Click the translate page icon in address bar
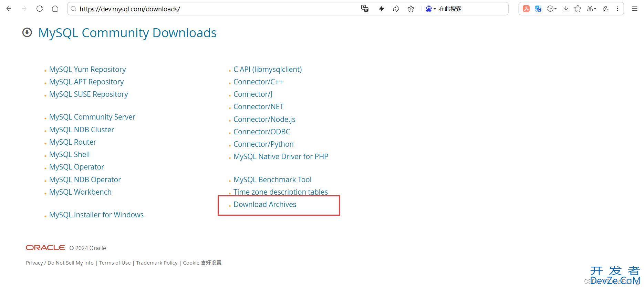This screenshot has height=288, width=644. click(x=365, y=9)
